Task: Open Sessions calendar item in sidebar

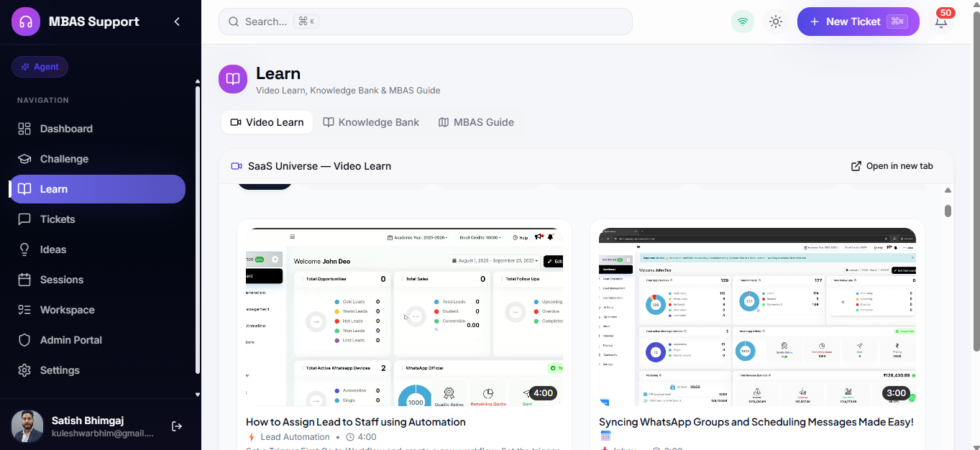Action: [x=97, y=280]
